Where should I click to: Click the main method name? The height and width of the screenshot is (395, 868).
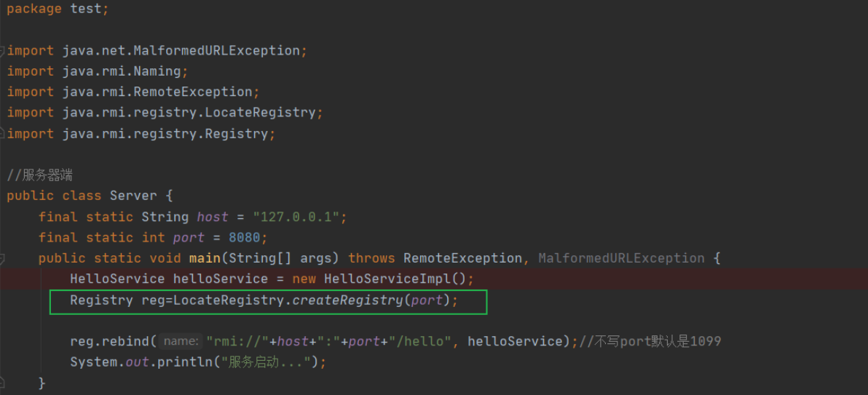pyautogui.click(x=205, y=258)
